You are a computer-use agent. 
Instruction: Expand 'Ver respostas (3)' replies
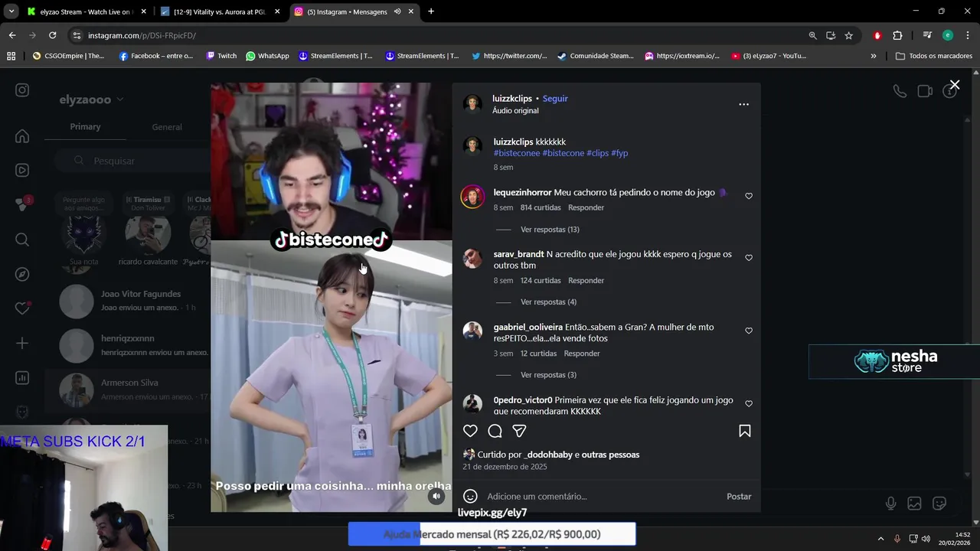coord(548,375)
